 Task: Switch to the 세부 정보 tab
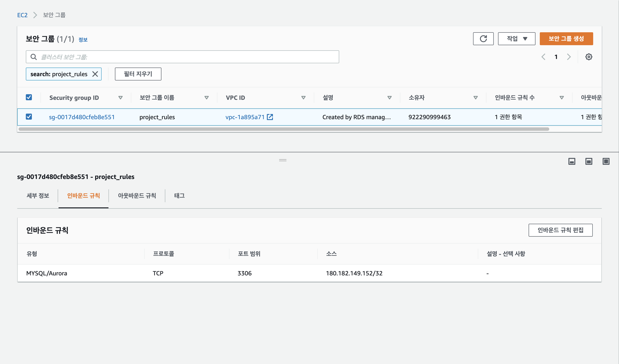[38, 196]
